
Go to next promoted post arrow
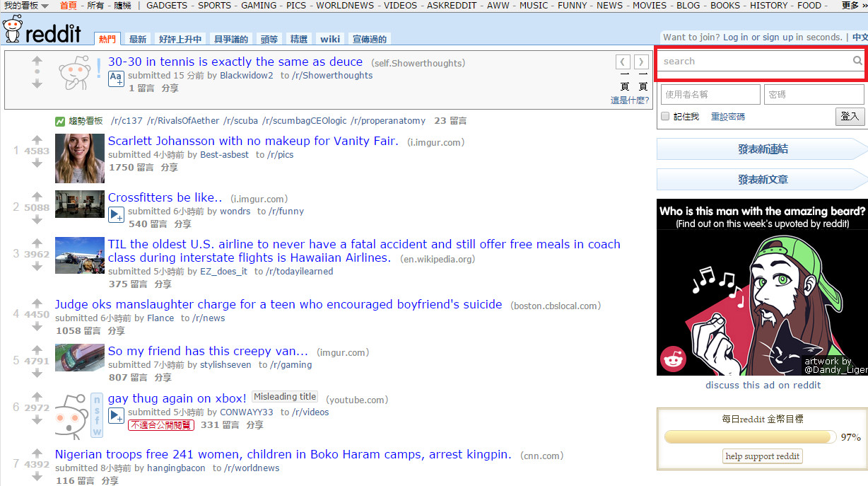[640, 62]
